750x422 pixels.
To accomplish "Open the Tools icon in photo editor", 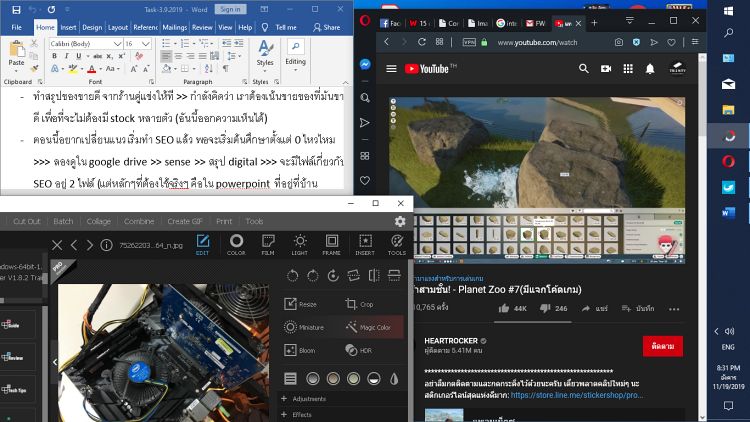I will click(x=397, y=244).
